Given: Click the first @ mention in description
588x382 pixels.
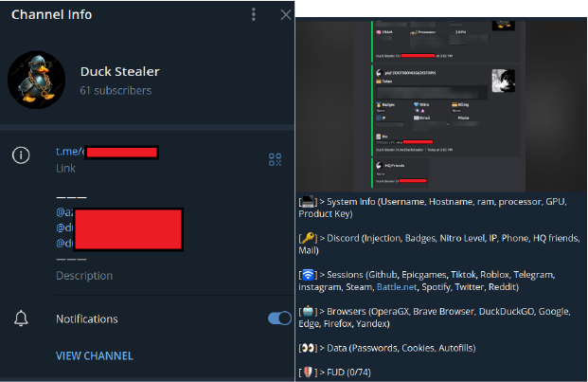Looking at the screenshot, I should click(64, 212).
